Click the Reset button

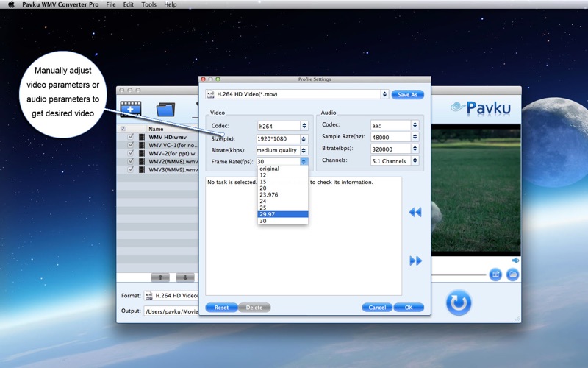point(222,308)
